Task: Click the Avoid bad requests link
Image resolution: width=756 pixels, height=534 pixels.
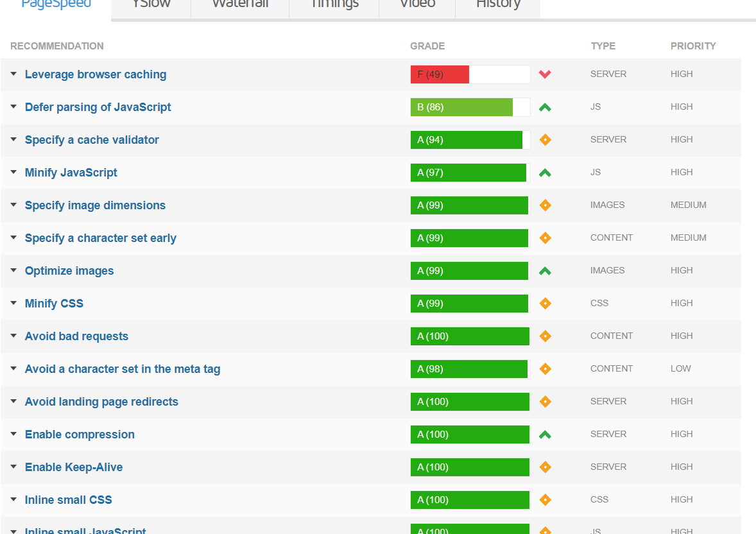Action: (76, 336)
